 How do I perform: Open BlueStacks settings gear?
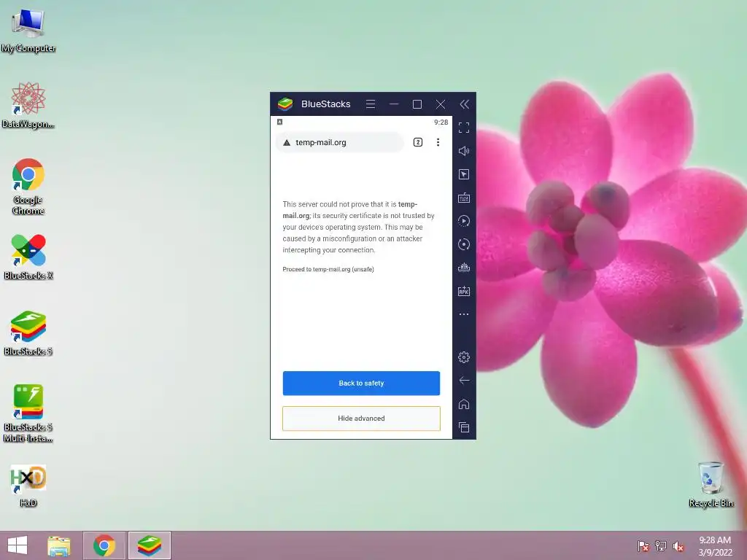pos(463,357)
